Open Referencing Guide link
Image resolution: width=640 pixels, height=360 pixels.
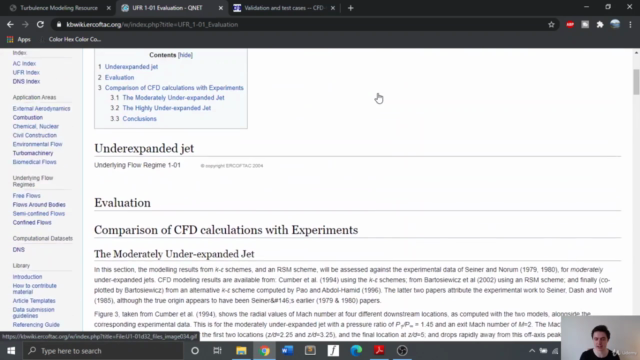coord(36,325)
